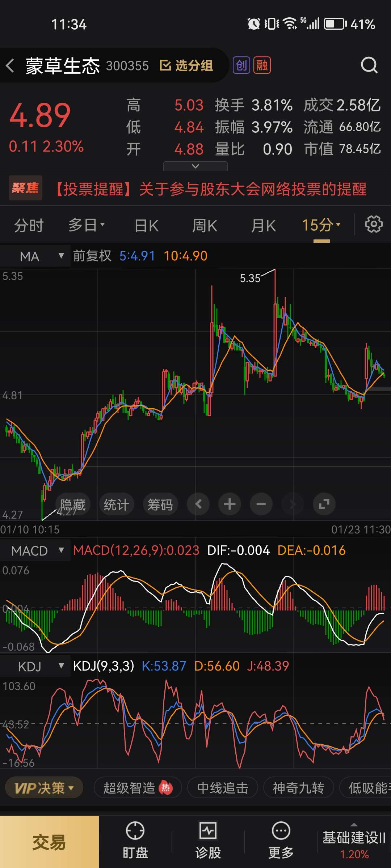
Task: Open 统计 statistics button
Action: click(117, 504)
